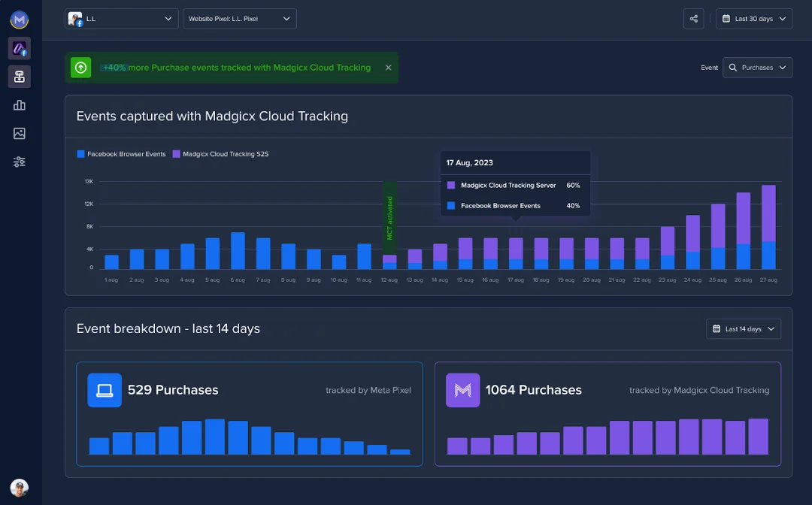
Task: Click 'tracked by Madgicx Cloud Tracking' text
Action: 699,390
